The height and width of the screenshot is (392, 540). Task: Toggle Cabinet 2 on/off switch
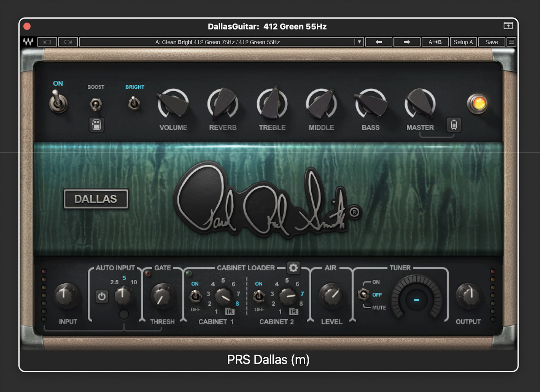pyautogui.click(x=259, y=296)
